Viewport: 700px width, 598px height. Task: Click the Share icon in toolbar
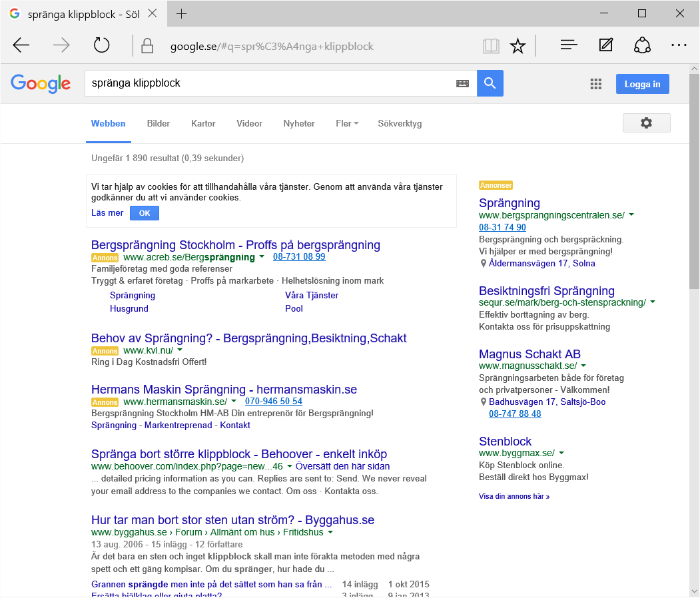pos(642,45)
